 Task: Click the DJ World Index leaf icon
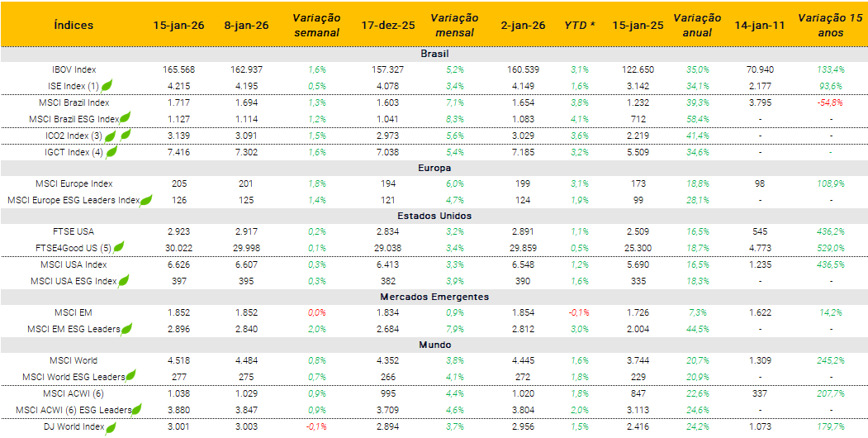[x=111, y=426]
